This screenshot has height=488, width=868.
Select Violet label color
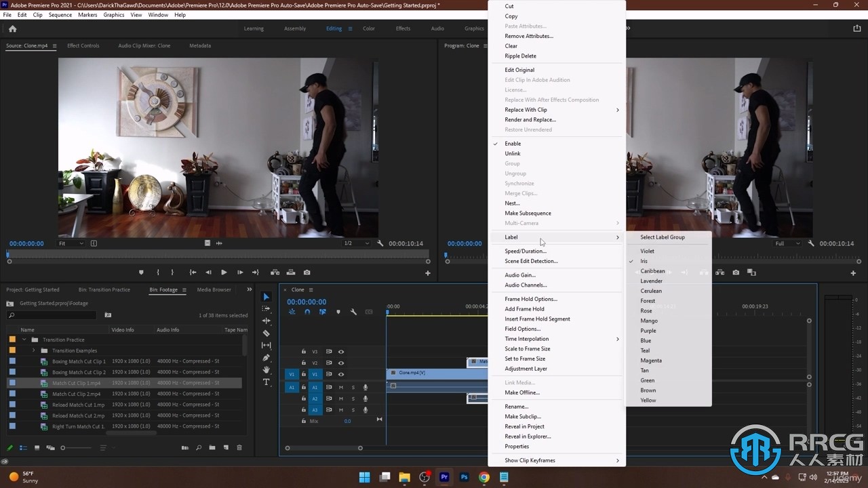pyautogui.click(x=648, y=251)
